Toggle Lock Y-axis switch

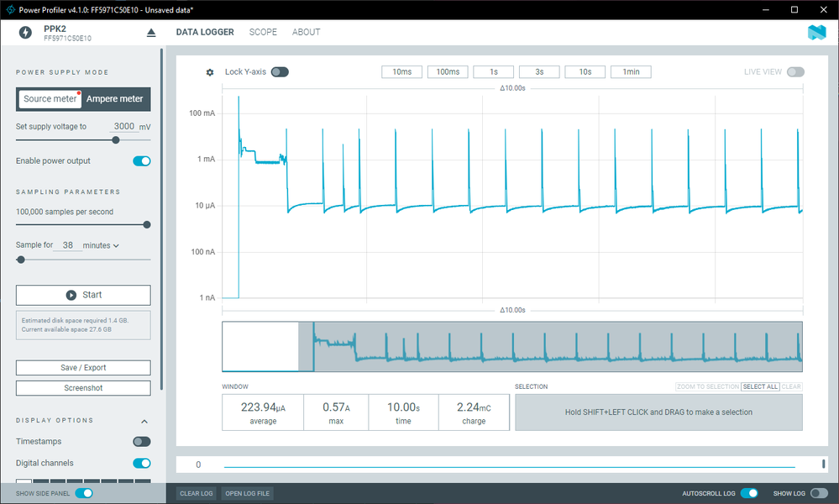tap(280, 71)
